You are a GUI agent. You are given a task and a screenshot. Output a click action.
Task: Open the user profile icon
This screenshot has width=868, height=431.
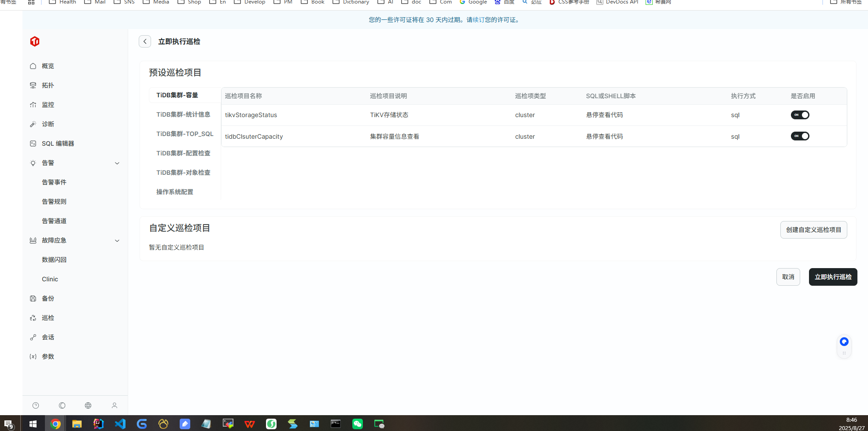115,405
